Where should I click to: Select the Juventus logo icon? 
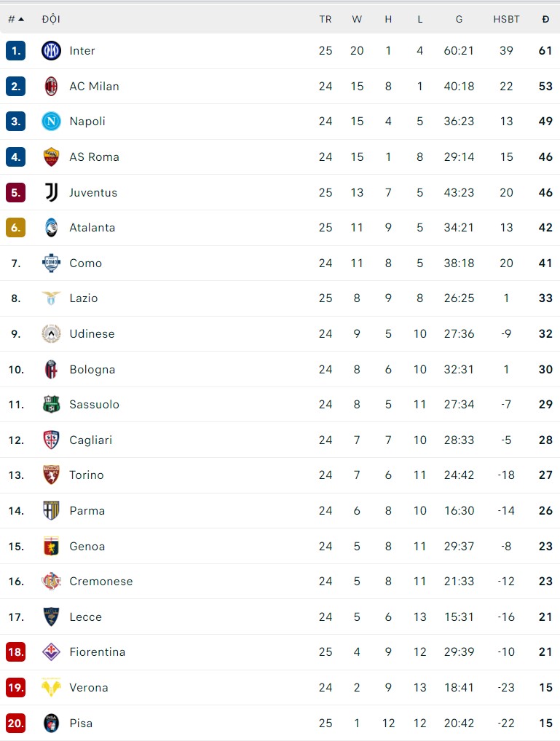click(x=51, y=192)
